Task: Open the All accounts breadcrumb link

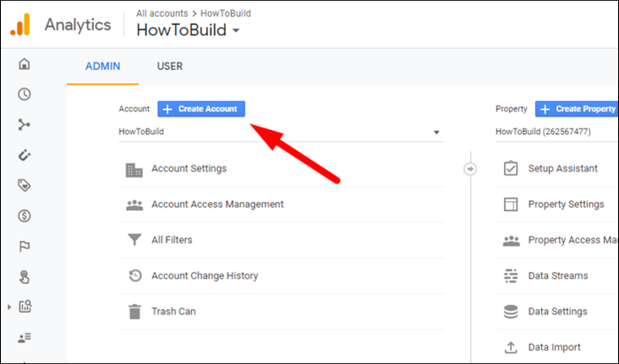Action: (162, 13)
